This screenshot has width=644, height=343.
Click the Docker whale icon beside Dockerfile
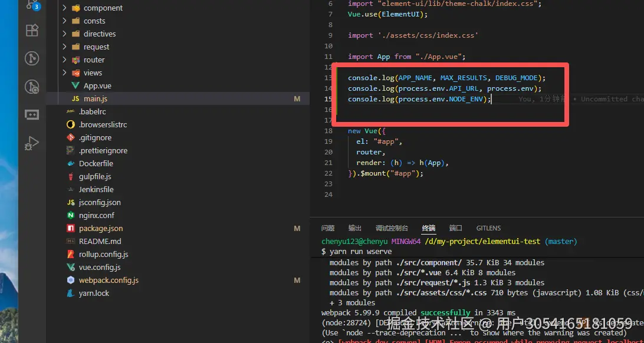71,163
